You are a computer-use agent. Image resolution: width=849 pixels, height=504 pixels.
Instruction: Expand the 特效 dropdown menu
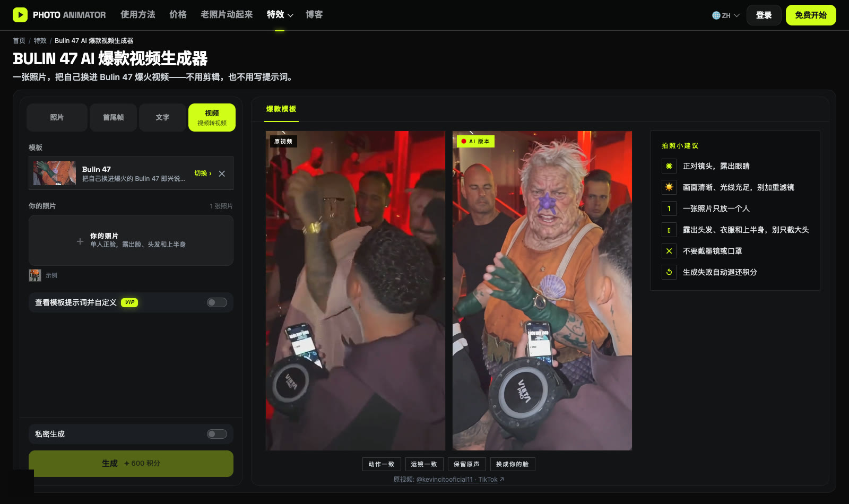(280, 15)
